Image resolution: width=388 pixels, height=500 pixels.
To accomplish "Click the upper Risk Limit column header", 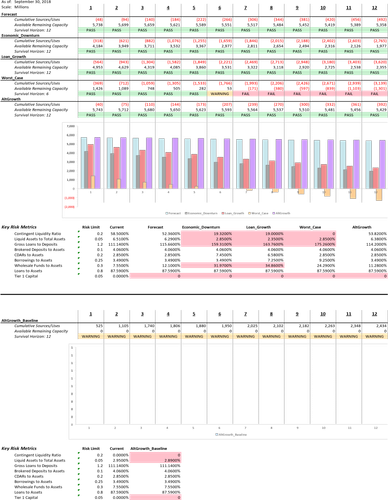I will (x=91, y=227).
